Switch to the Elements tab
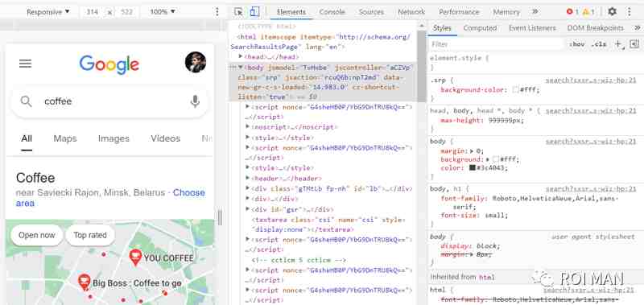 coord(291,12)
